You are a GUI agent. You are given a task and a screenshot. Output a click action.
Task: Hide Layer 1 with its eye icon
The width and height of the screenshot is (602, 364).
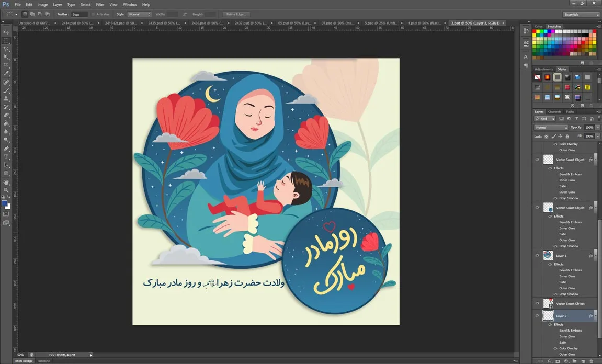coord(537,256)
